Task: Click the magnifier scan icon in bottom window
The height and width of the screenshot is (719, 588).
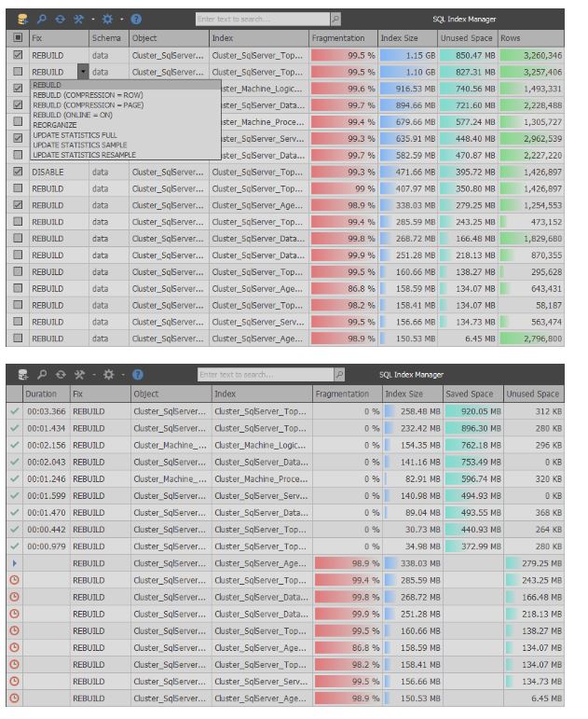Action: click(42, 375)
